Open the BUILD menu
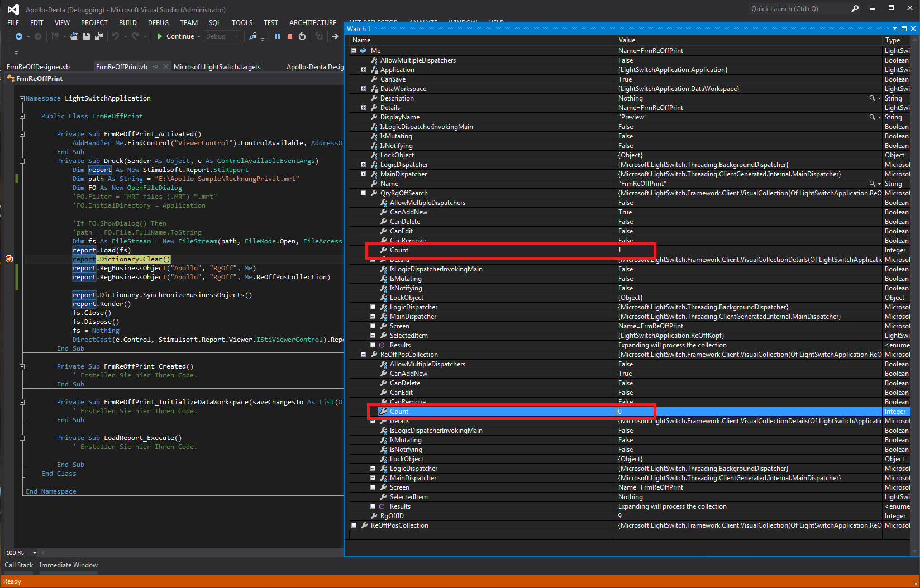920x588 pixels. point(128,23)
